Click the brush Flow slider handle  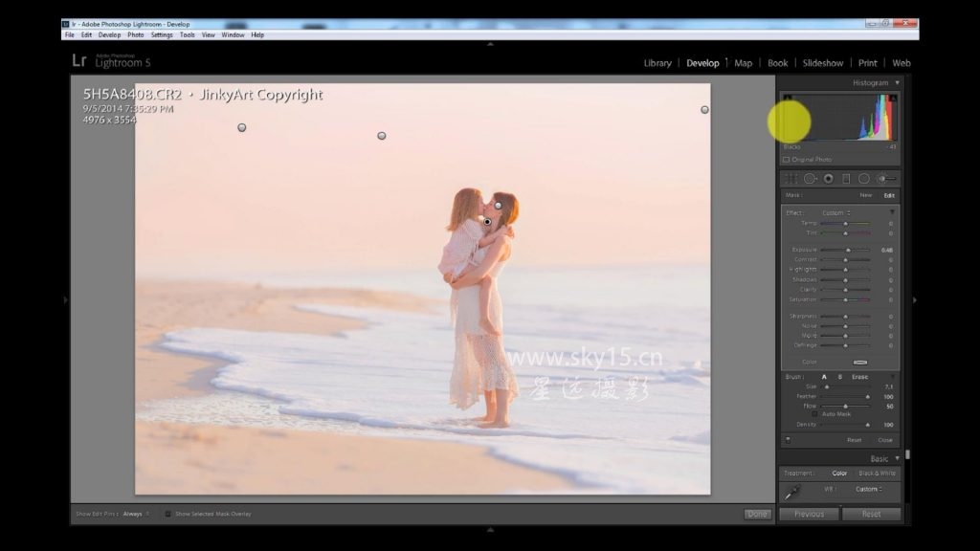click(x=846, y=406)
